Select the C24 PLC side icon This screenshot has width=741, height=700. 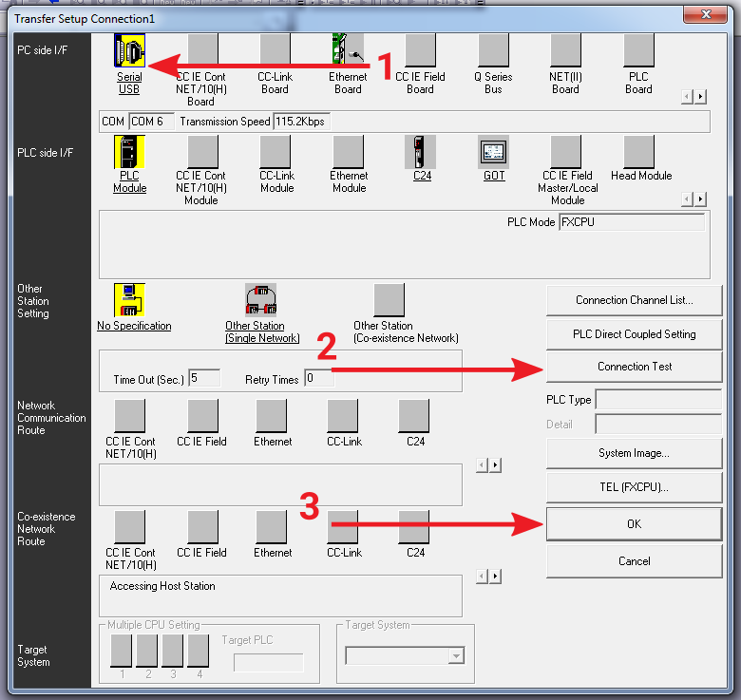tap(421, 151)
